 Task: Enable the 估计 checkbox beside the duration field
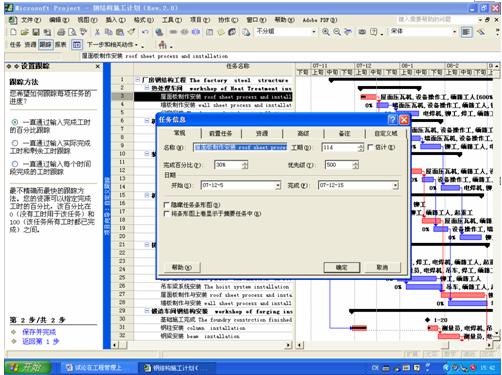coord(370,147)
